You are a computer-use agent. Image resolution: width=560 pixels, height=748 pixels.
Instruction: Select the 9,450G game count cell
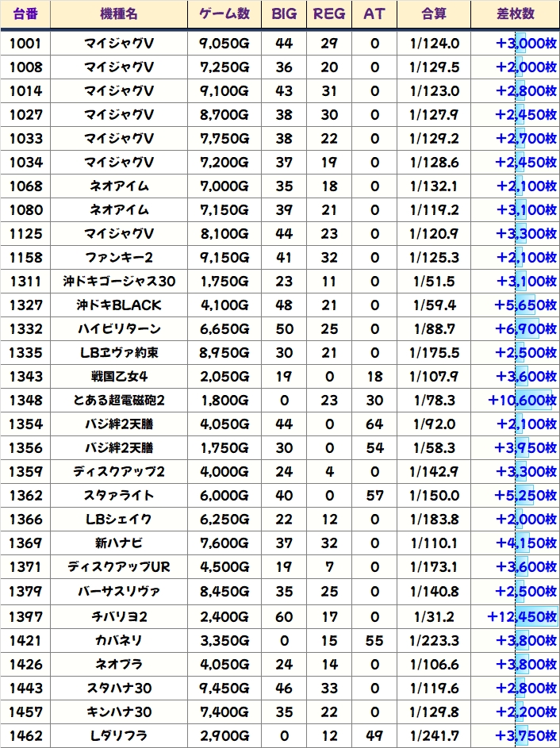point(224,688)
